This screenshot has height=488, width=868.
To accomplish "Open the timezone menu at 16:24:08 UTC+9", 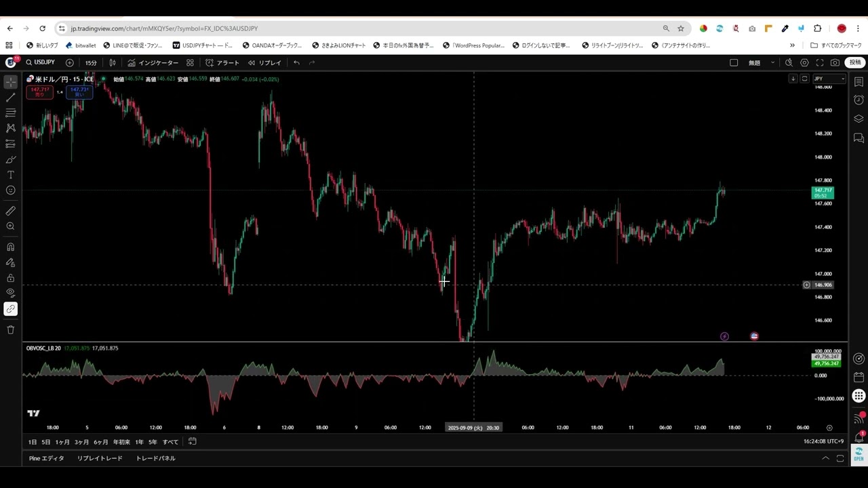I will [823, 442].
